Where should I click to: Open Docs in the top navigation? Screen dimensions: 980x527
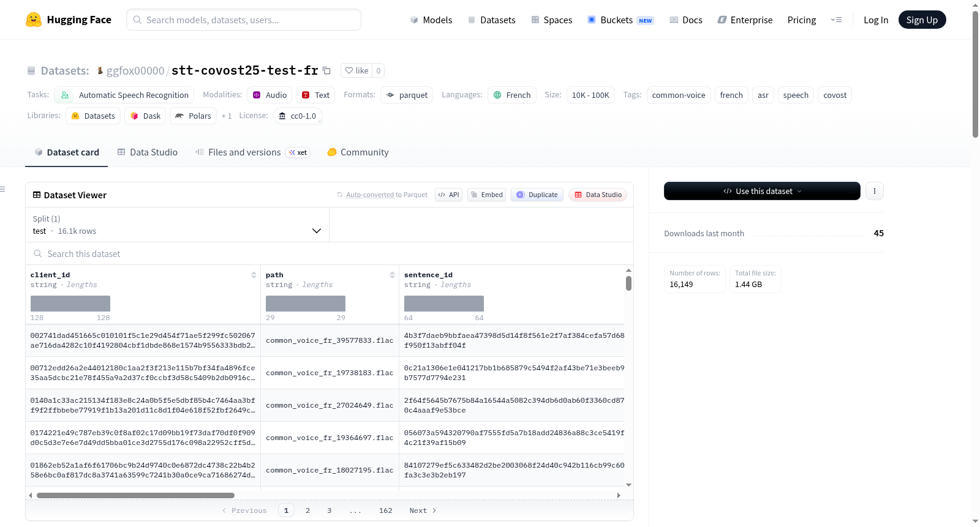click(686, 20)
